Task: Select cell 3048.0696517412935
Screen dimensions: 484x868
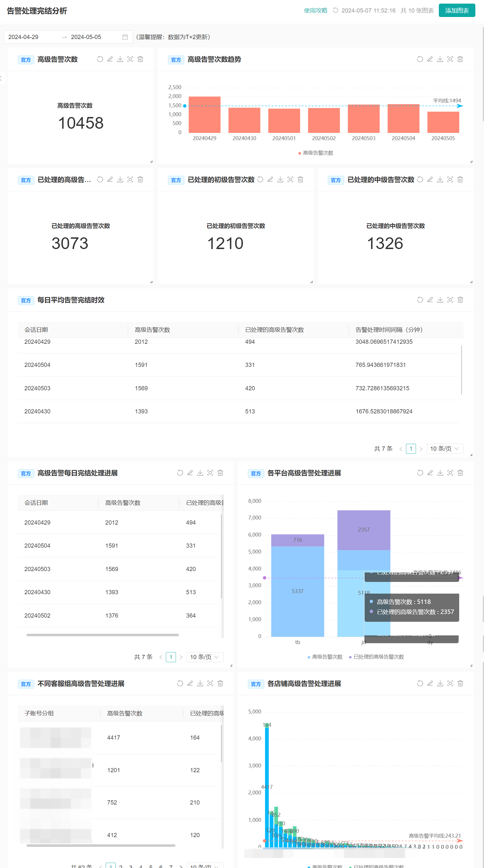Action: pos(384,342)
